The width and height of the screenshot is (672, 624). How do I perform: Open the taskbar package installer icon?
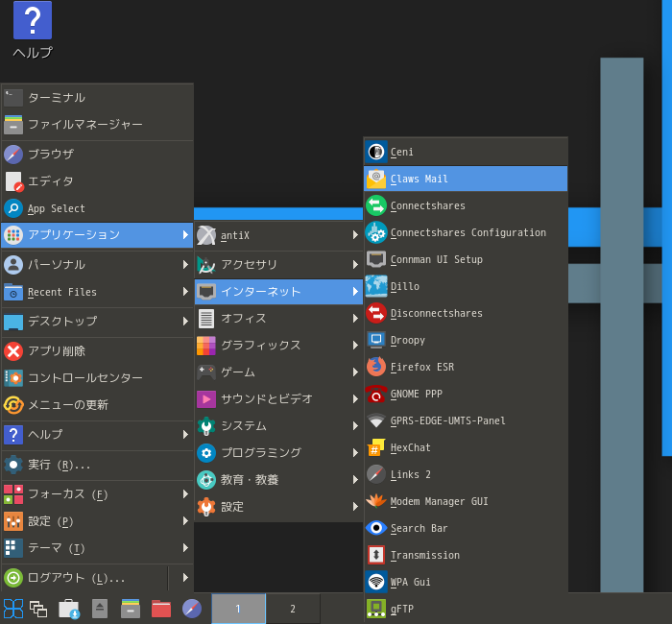pyautogui.click(x=69, y=609)
